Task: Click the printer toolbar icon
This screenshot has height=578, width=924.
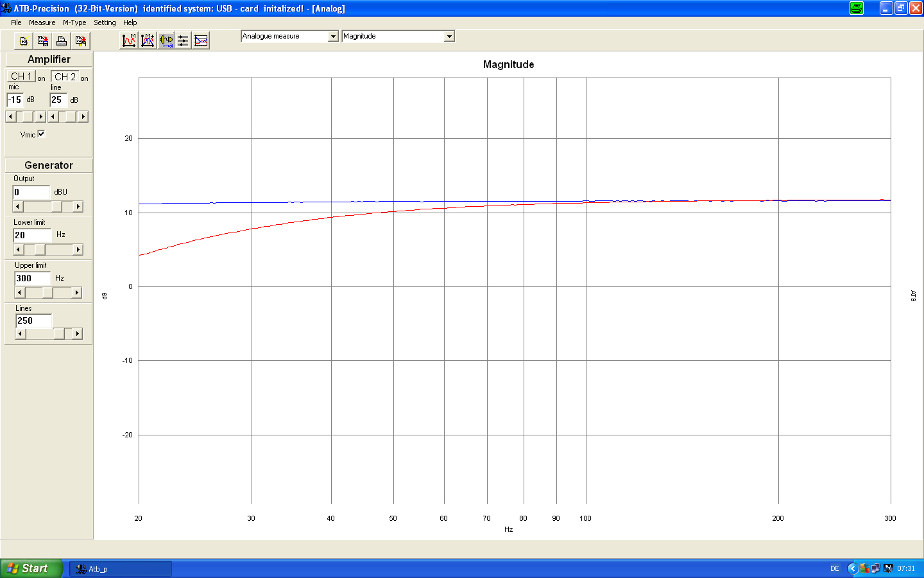Action: (62, 41)
